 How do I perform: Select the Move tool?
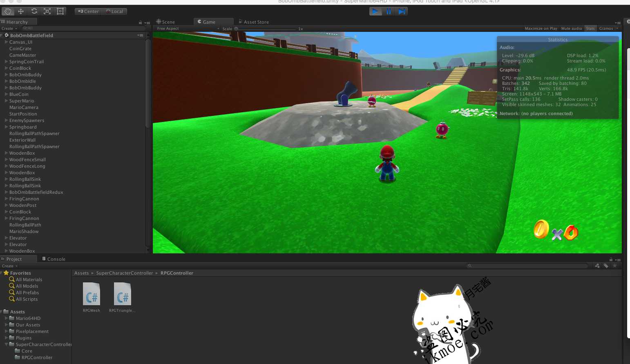[21, 11]
